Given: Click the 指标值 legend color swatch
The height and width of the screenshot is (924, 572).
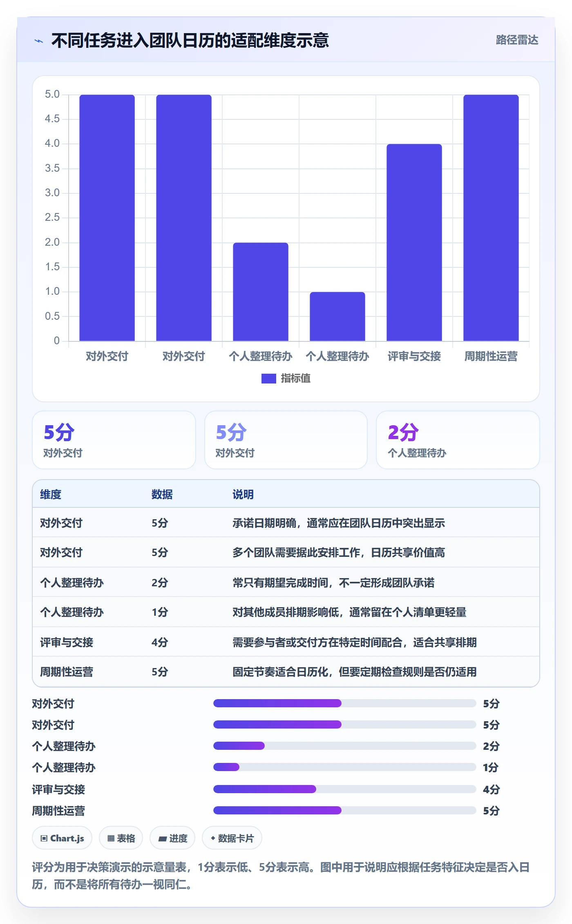Looking at the screenshot, I should point(268,379).
